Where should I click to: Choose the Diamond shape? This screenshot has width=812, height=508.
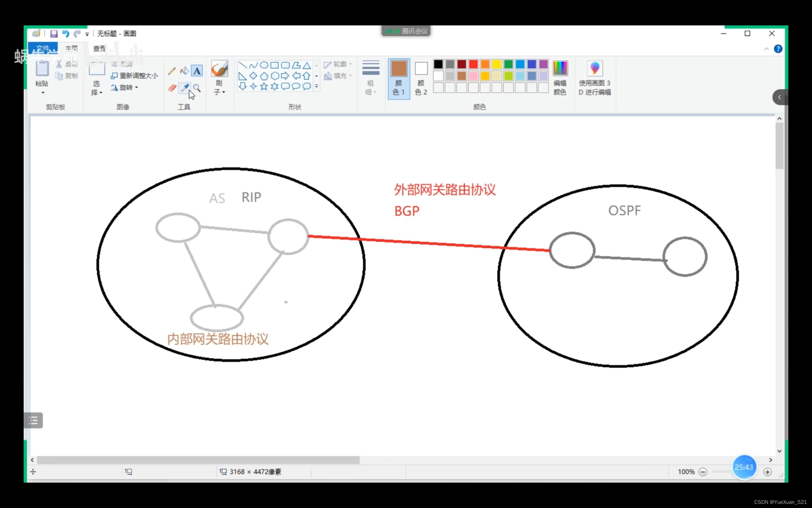[253, 76]
